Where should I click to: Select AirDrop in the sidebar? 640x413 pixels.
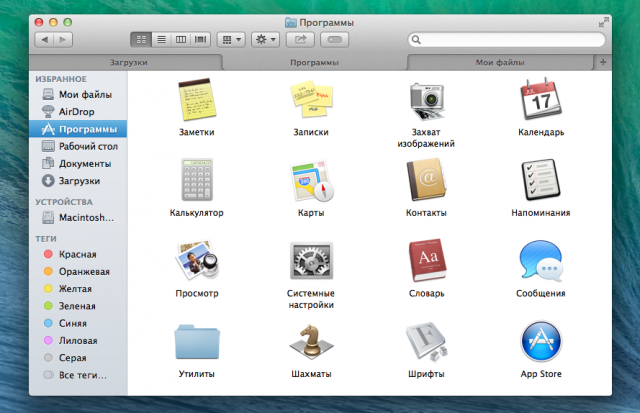pos(75,111)
